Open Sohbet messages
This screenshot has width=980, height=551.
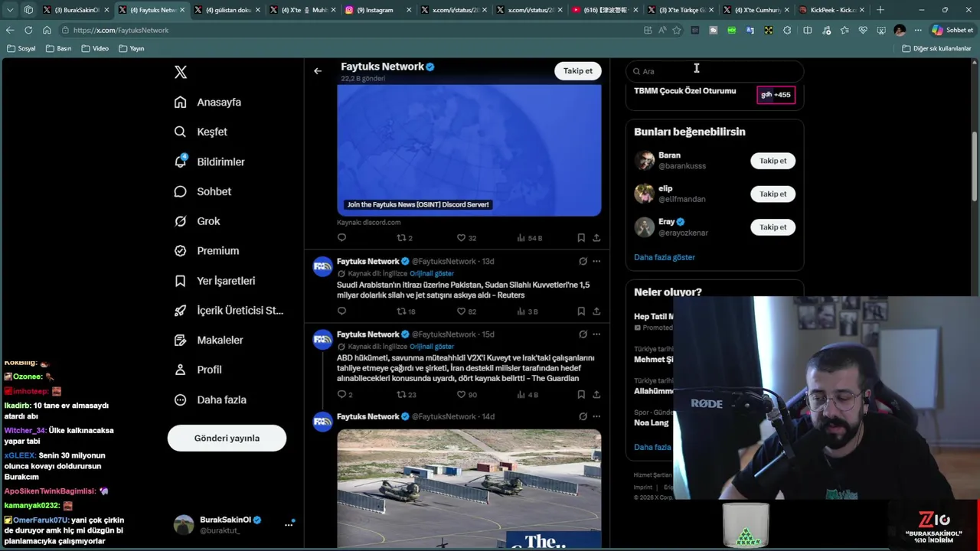[202, 191]
